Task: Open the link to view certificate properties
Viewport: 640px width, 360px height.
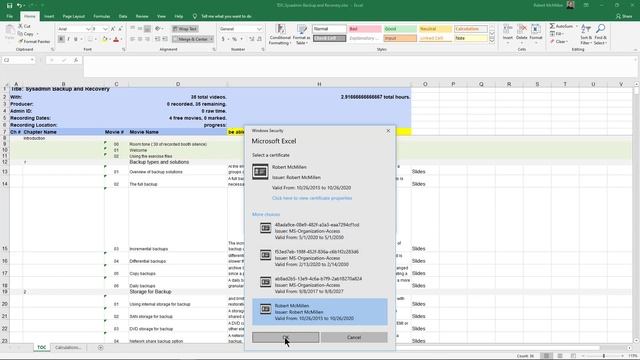Action: click(x=312, y=198)
